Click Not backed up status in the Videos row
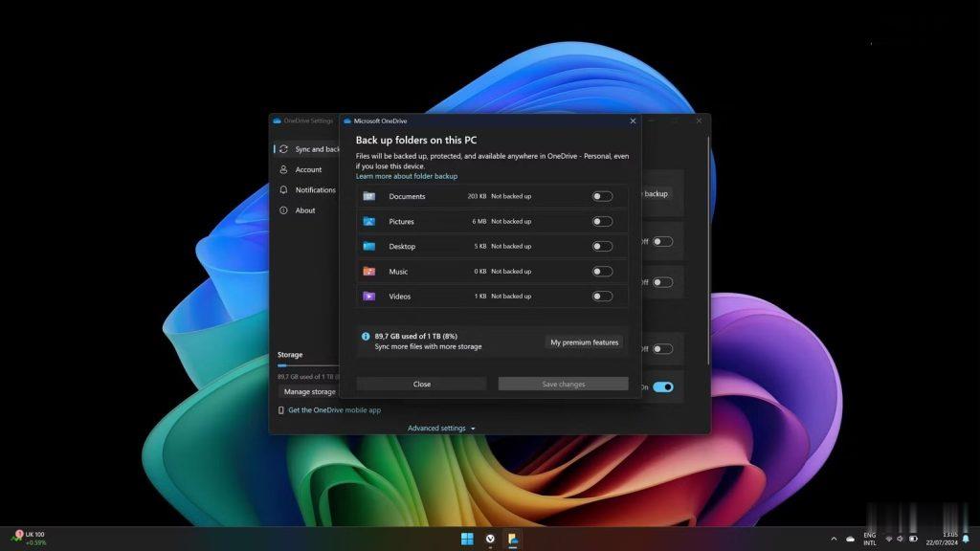 [511, 297]
